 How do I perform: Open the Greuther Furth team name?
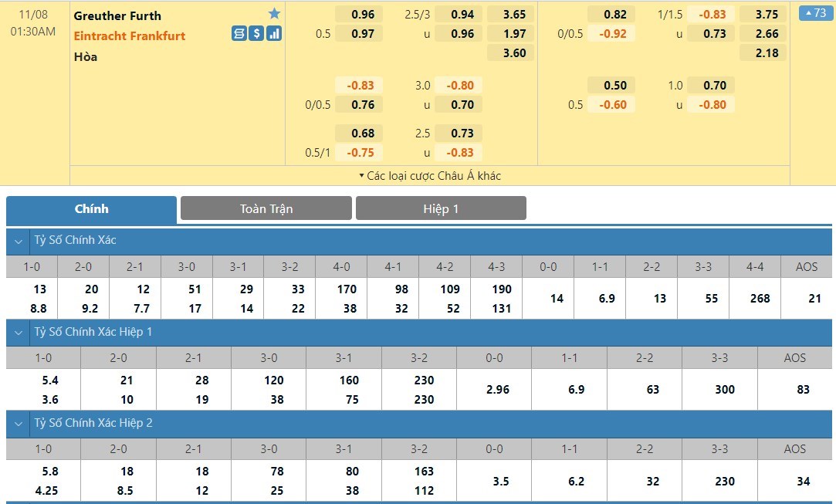(x=117, y=15)
